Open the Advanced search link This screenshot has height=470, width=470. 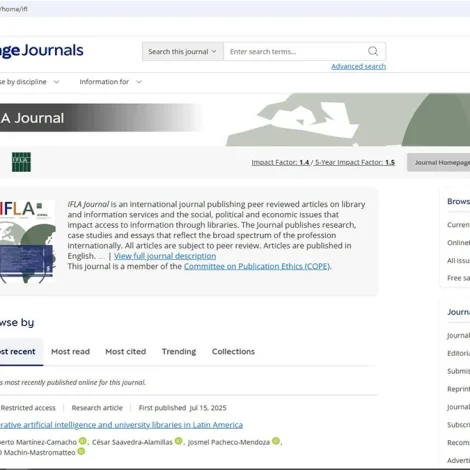(x=358, y=66)
